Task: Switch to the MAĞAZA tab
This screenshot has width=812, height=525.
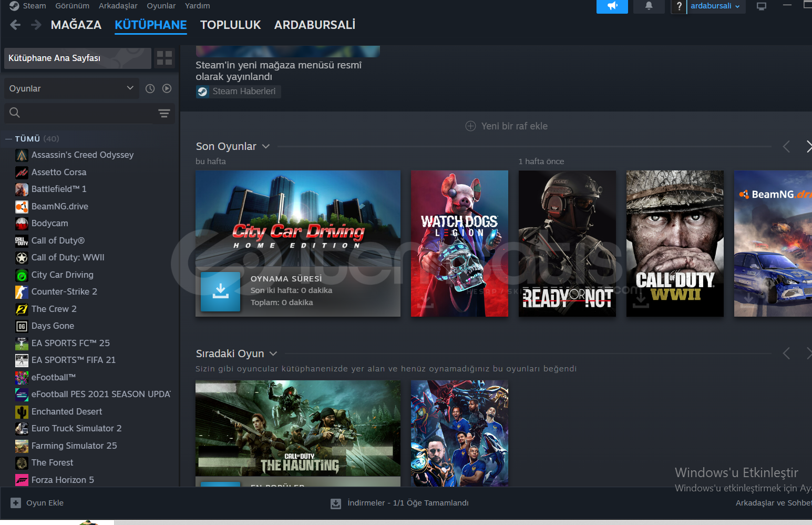Action: pos(76,25)
